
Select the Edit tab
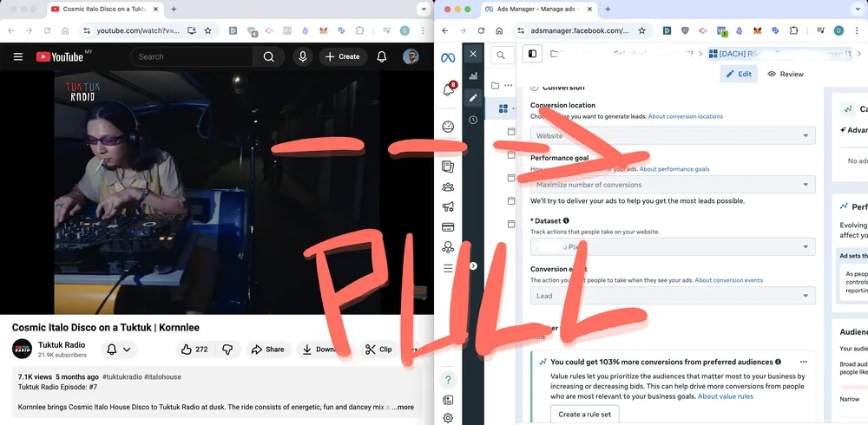(739, 75)
